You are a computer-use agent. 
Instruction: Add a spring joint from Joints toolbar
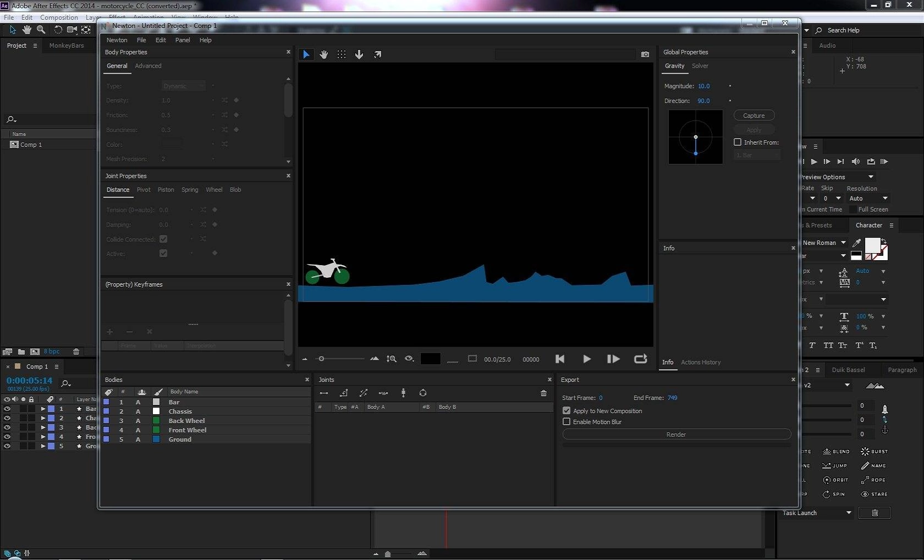pos(383,393)
